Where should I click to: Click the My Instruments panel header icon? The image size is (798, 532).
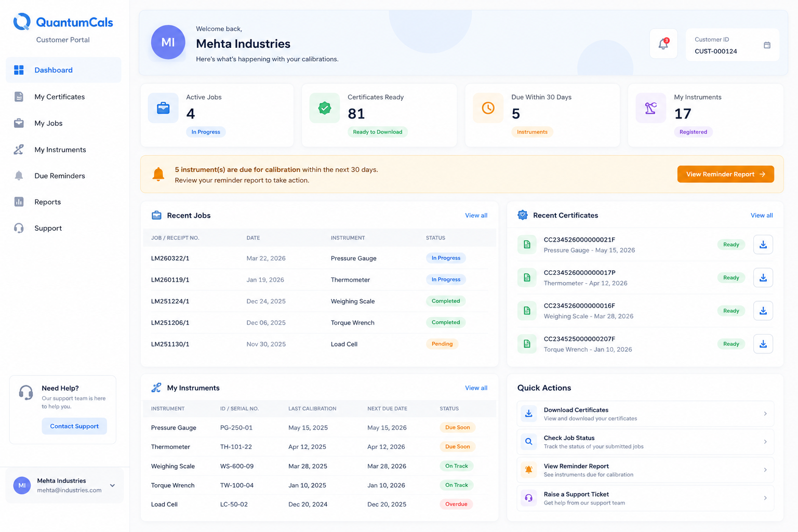coord(156,388)
